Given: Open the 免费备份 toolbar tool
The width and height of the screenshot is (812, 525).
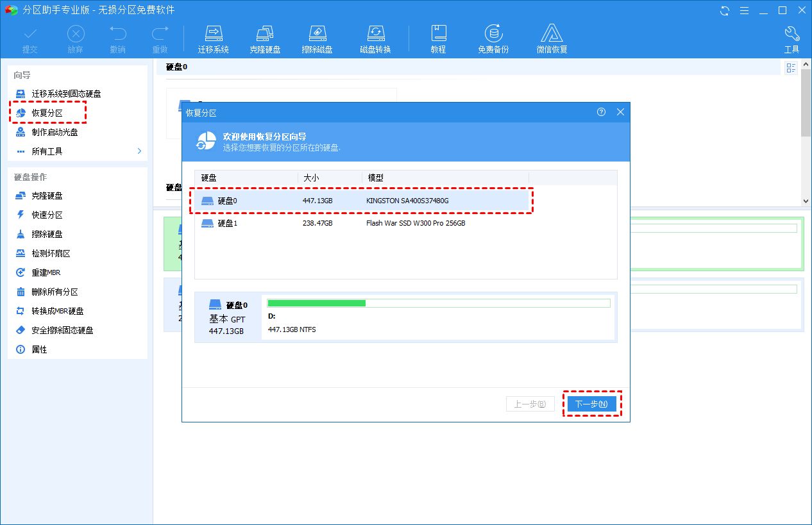Looking at the screenshot, I should click(493, 40).
